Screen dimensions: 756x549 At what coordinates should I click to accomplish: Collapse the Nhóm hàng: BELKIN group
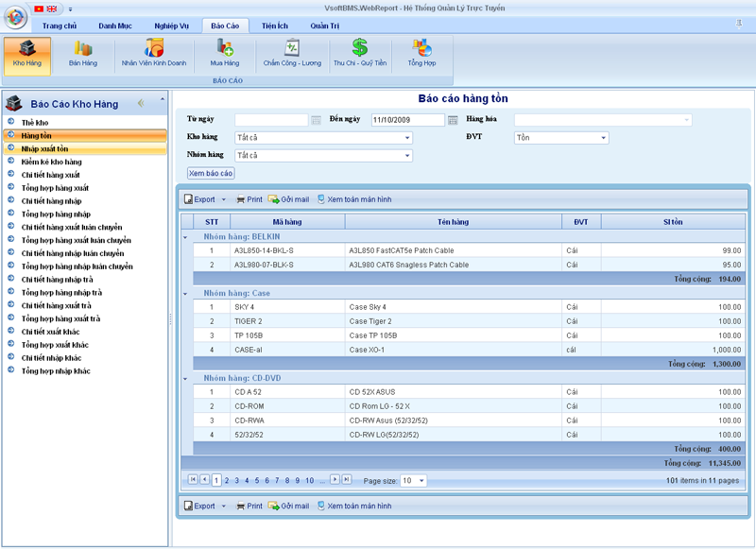coord(185,236)
